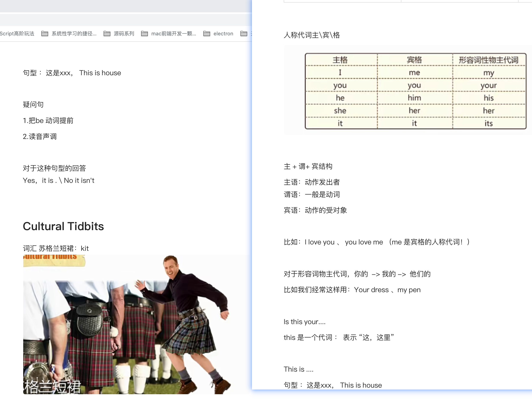Open the Script高阶玩法 bookmark
532x407 pixels.
[17, 34]
